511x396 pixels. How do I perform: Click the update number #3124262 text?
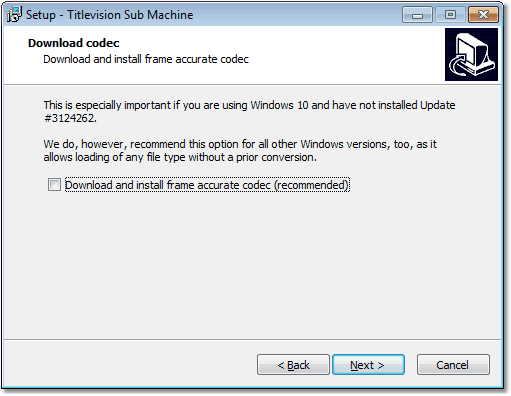tap(70, 118)
